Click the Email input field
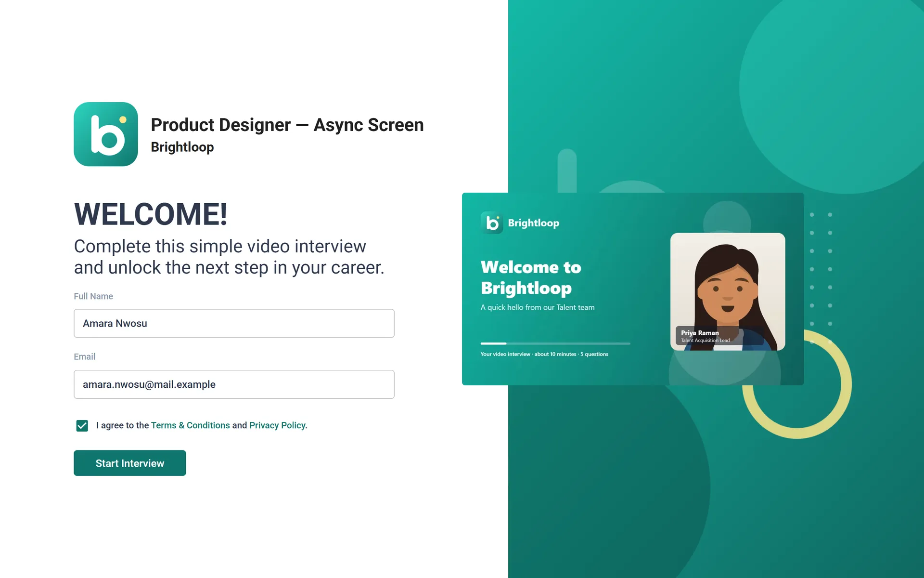The height and width of the screenshot is (578, 924). coord(234,384)
